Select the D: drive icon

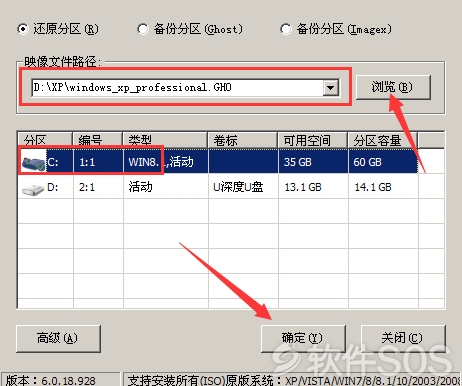[x=33, y=189]
